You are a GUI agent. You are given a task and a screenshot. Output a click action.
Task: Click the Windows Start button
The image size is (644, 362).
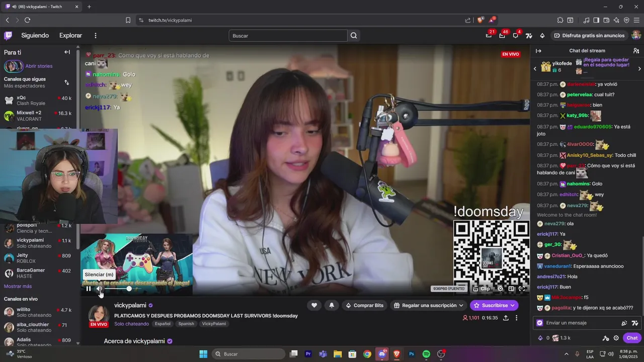(x=203, y=354)
